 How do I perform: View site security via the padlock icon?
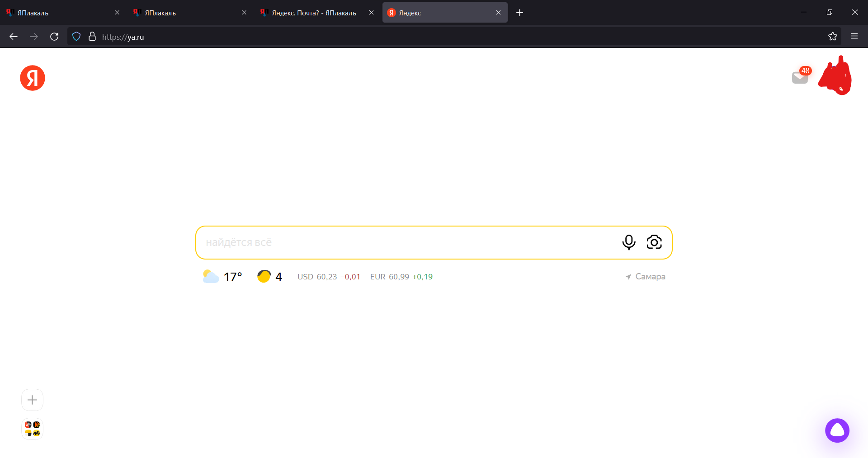[x=92, y=37]
